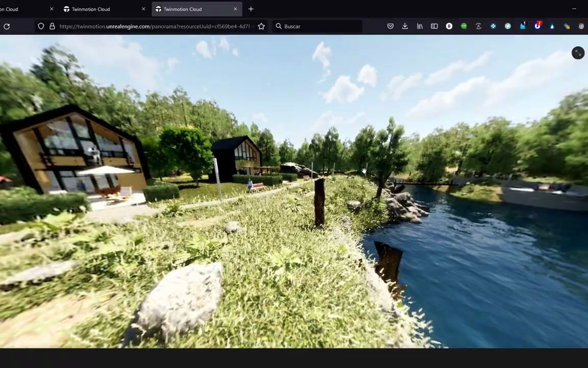Bookmark this page with the star
The width and height of the screenshot is (588, 368).
[261, 26]
